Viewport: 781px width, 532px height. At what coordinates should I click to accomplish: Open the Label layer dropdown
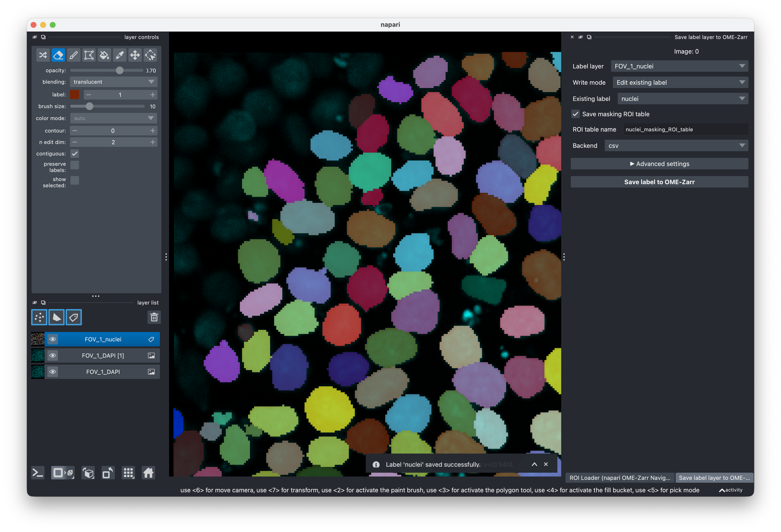click(679, 66)
